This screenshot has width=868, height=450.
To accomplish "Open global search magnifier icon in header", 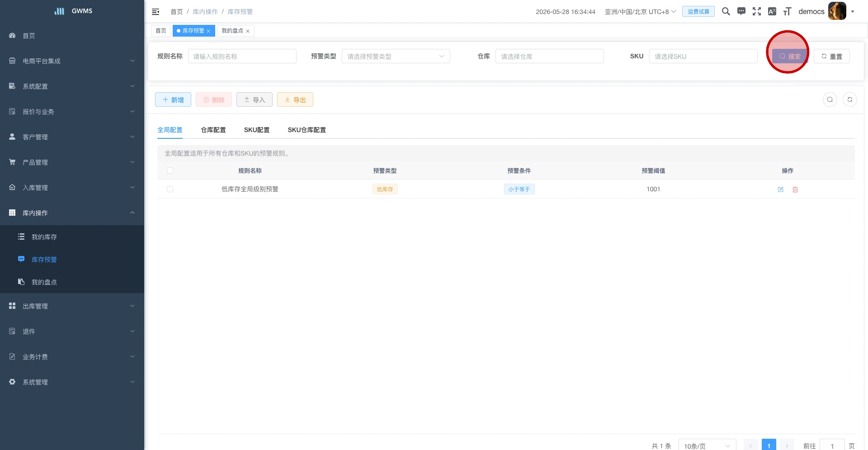I will tap(726, 11).
